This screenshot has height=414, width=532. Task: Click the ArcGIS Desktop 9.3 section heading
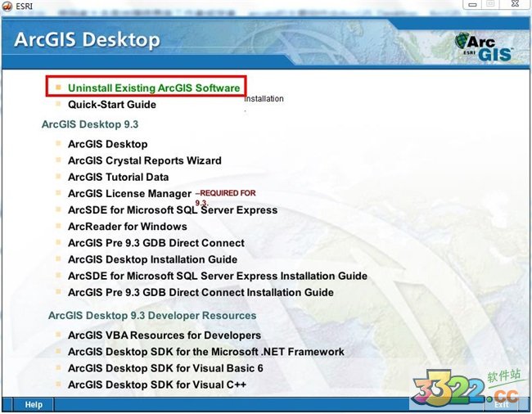[x=90, y=124]
